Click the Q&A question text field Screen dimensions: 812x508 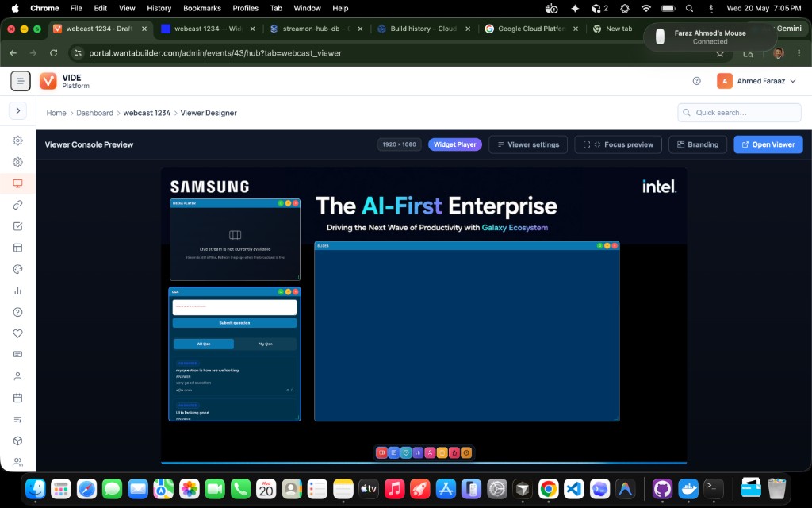tap(235, 307)
